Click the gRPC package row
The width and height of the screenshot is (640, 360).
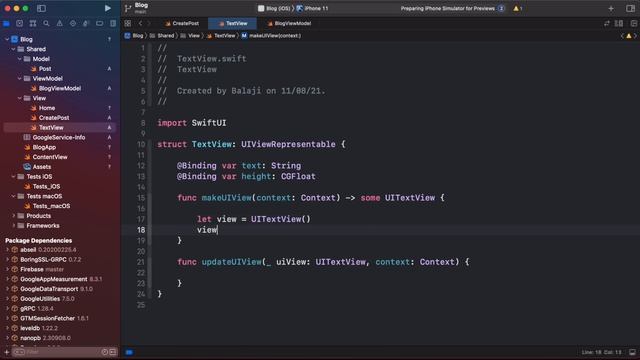(59, 309)
